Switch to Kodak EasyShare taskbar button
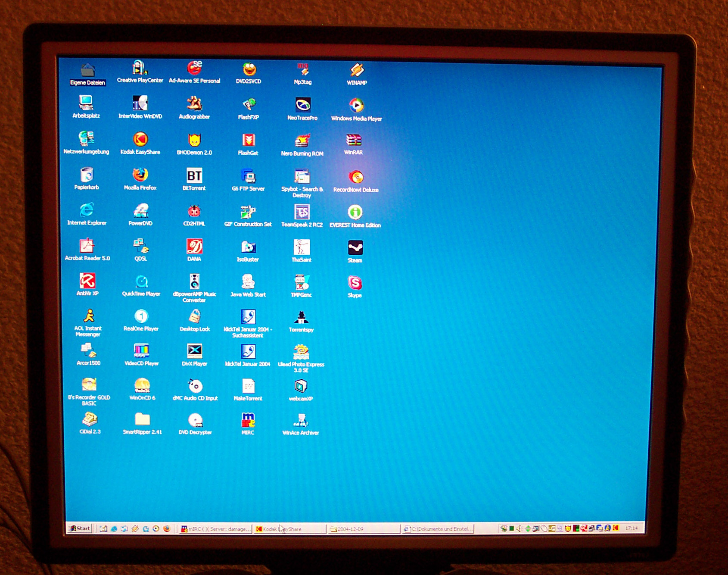 click(x=289, y=529)
